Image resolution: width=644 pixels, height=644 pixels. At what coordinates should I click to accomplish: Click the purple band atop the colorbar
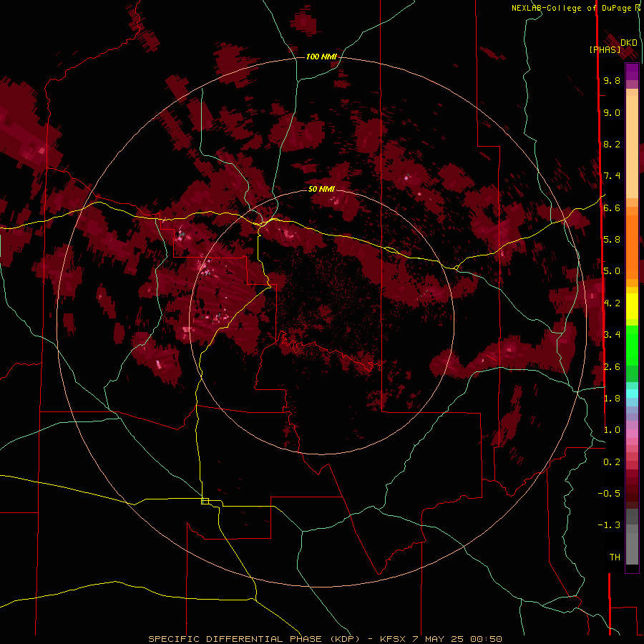[x=632, y=72]
